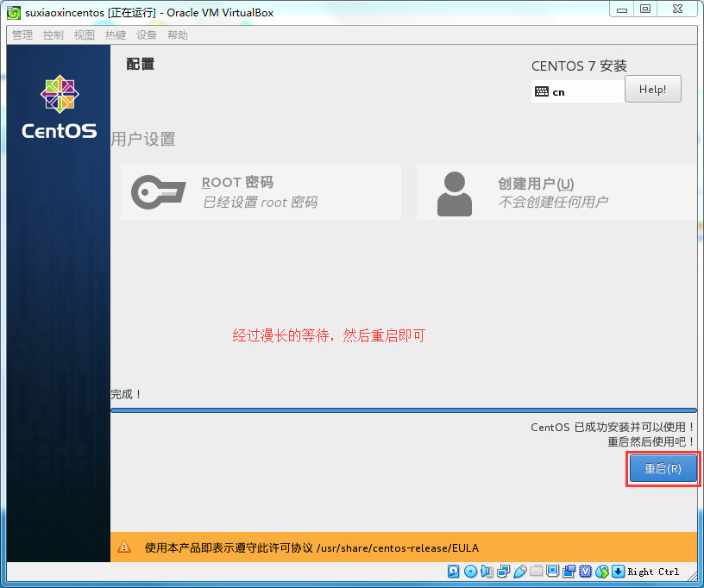Open the 热键 menu
This screenshot has width=704, height=588.
(116, 35)
